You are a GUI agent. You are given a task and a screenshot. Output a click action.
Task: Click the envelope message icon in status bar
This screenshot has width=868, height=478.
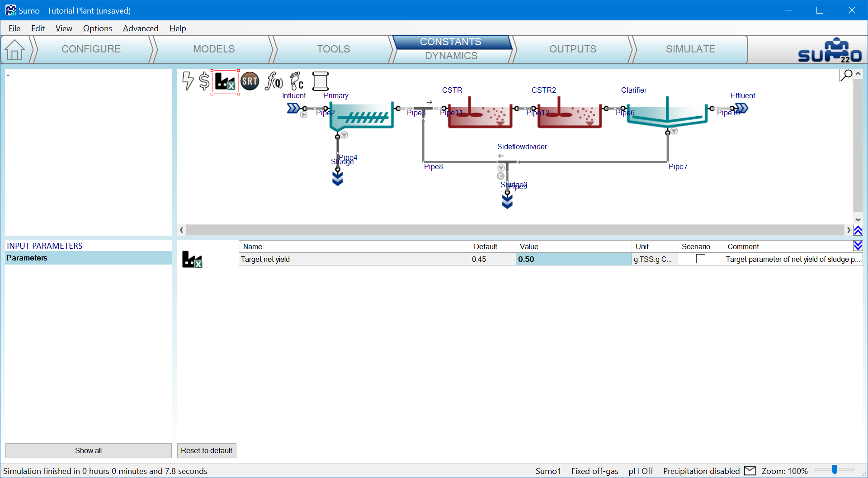pyautogui.click(x=750, y=471)
